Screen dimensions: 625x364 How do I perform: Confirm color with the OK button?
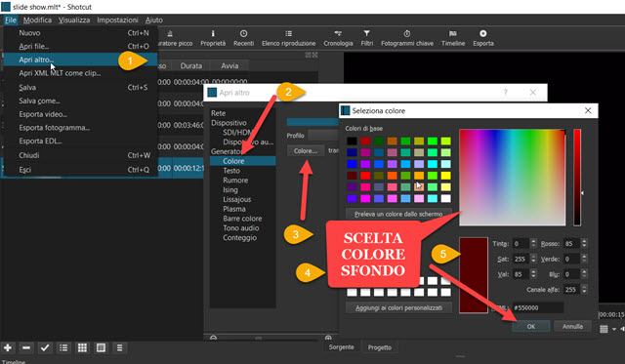click(531, 326)
